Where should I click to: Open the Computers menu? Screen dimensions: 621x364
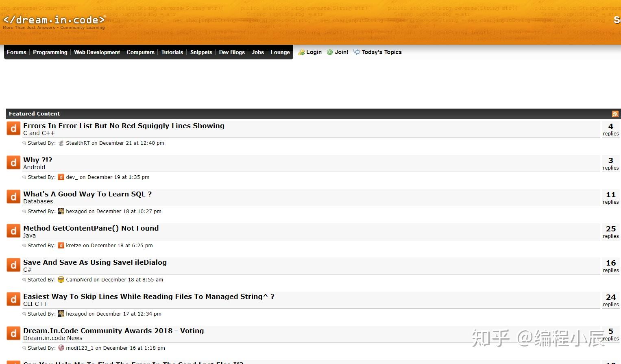click(x=140, y=52)
